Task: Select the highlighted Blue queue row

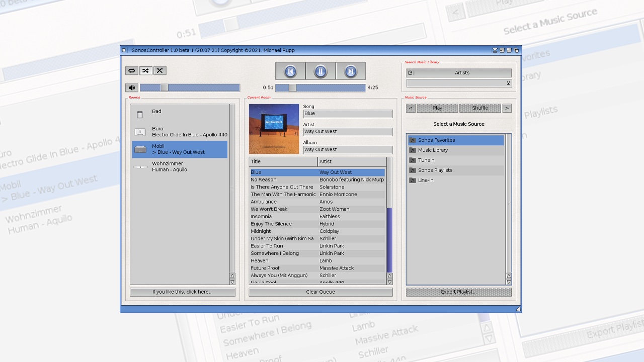Action: pyautogui.click(x=317, y=172)
